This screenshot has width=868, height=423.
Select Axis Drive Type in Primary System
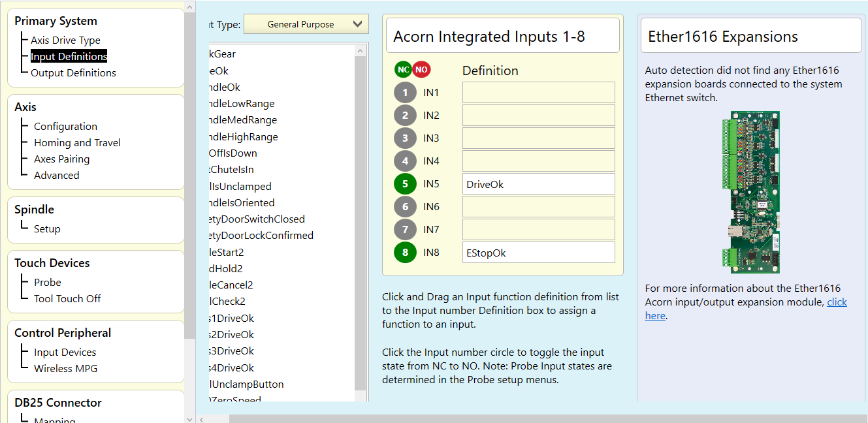coord(65,40)
